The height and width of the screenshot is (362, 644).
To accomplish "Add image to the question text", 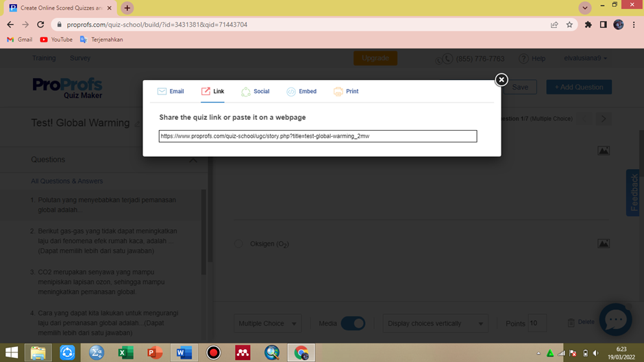I will click(x=604, y=151).
